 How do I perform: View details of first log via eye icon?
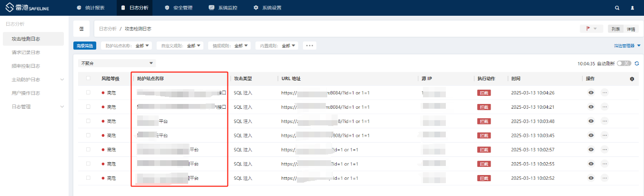point(591,93)
